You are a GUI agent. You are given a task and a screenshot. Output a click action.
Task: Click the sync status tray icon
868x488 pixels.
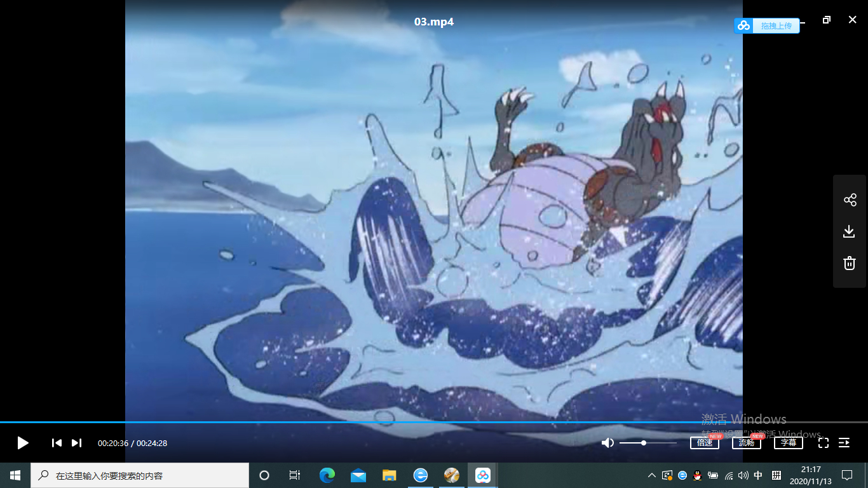click(667, 475)
